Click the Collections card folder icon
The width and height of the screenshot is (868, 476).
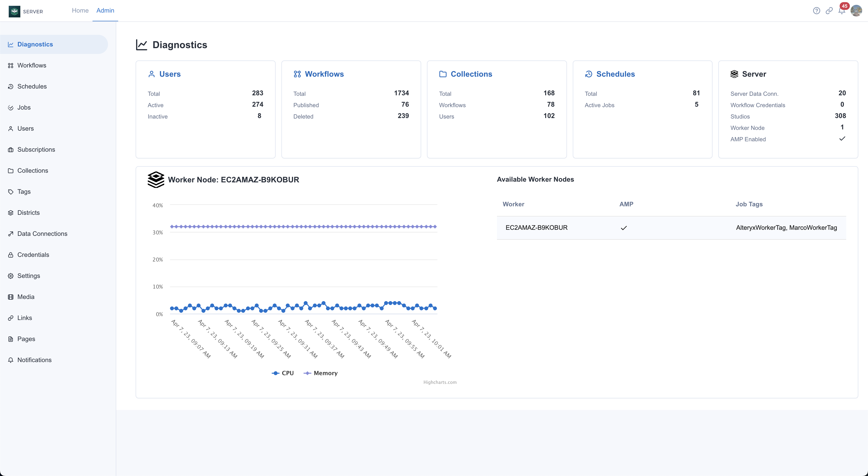click(x=443, y=74)
